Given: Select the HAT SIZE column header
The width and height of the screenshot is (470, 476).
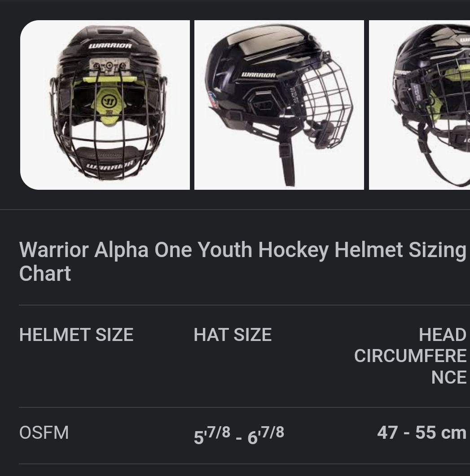Looking at the screenshot, I should tap(232, 334).
